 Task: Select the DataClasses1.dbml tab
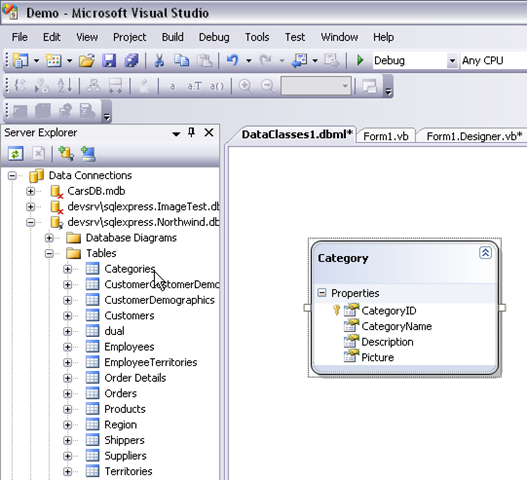click(x=296, y=134)
